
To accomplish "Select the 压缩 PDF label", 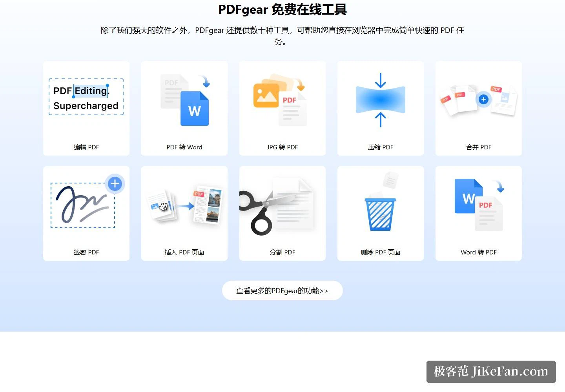I will point(381,147).
